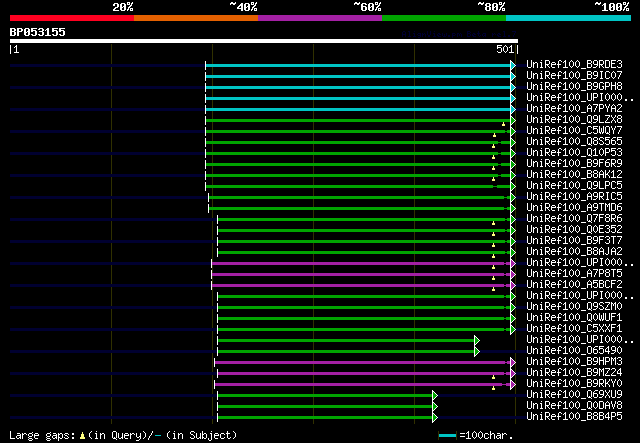Click the arrowhead ending the UniRef100_B9RDE3 alignment
Image resolution: width=640 pixels, height=443 pixels.
[x=513, y=65]
